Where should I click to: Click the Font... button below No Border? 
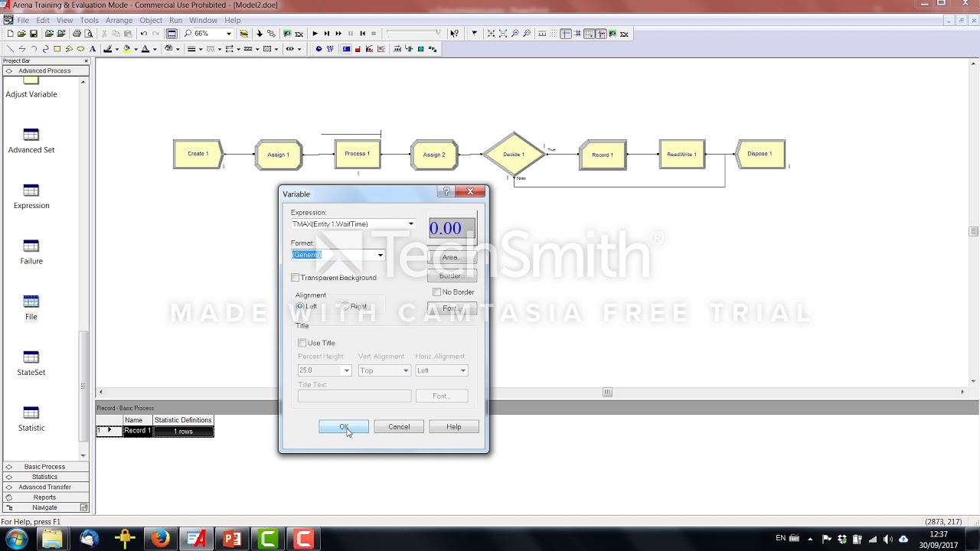[x=452, y=308]
